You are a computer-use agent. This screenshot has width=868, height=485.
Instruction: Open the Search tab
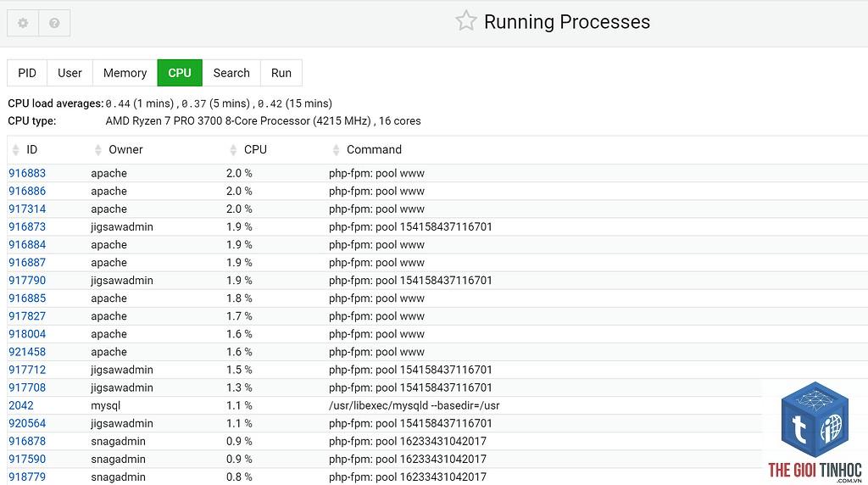231,73
